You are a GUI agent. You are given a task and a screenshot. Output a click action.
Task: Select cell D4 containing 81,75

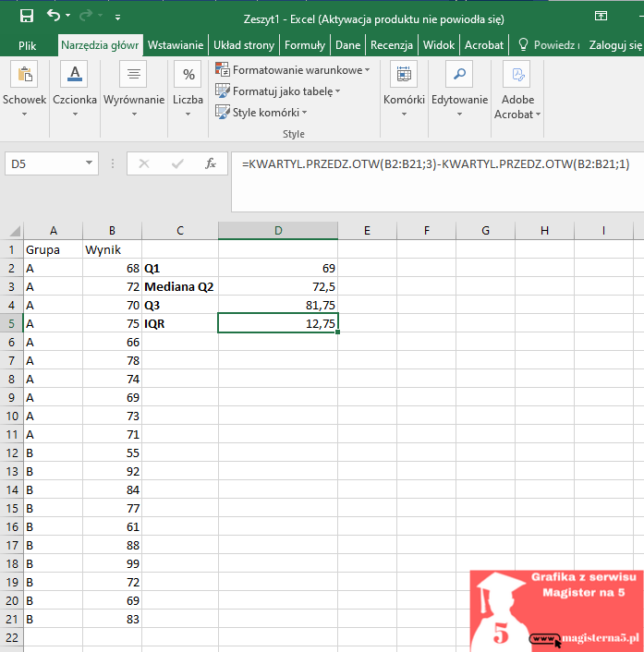pos(278,304)
